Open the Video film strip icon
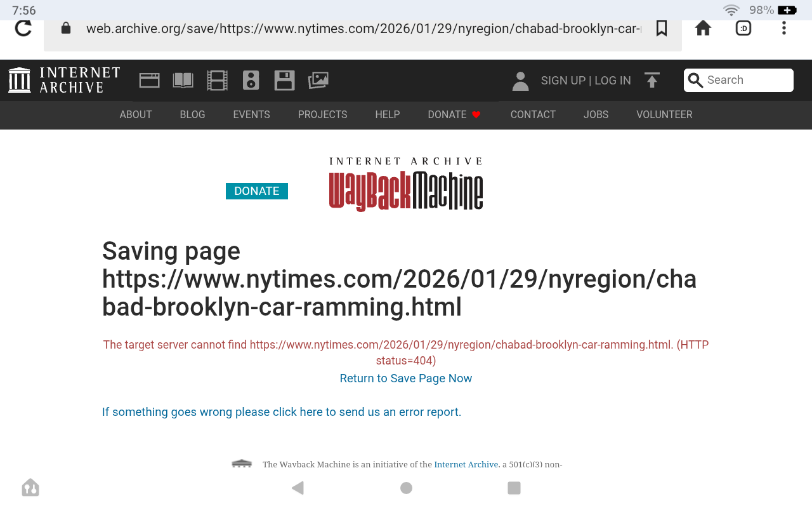 tap(217, 80)
